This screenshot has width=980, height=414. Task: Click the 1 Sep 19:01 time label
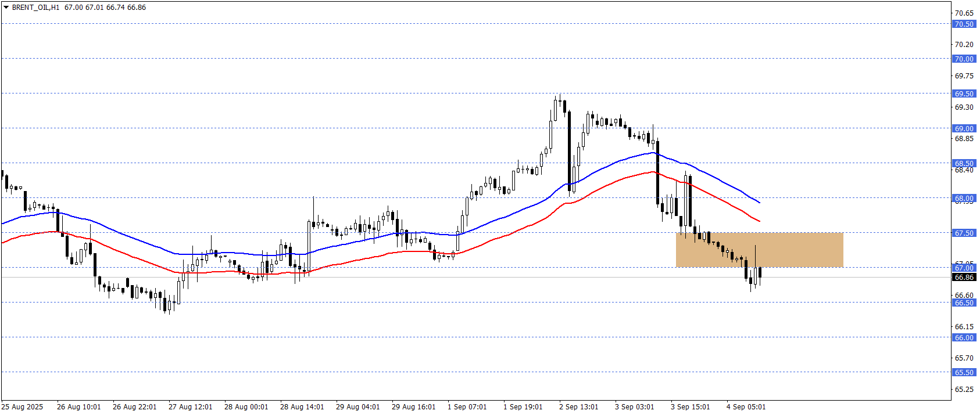523,406
